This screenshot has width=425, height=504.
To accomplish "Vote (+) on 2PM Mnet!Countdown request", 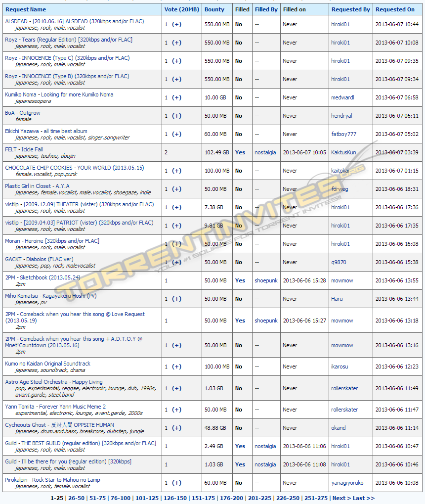I will (x=177, y=346).
